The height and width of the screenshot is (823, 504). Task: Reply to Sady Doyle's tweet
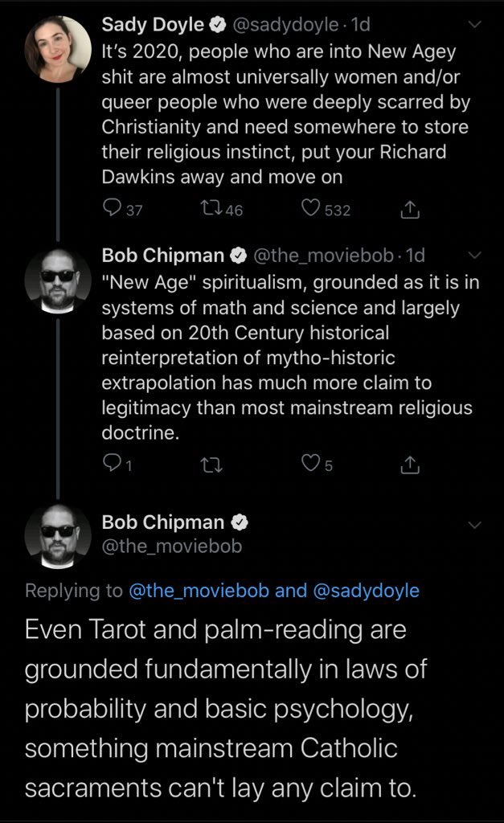click(x=112, y=210)
